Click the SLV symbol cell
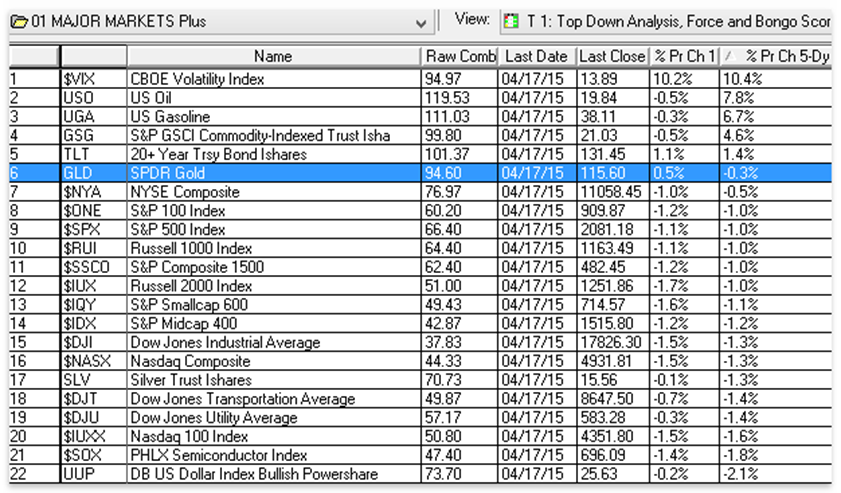Image resolution: width=841 pixels, height=493 pixels. pyautogui.click(x=94, y=380)
